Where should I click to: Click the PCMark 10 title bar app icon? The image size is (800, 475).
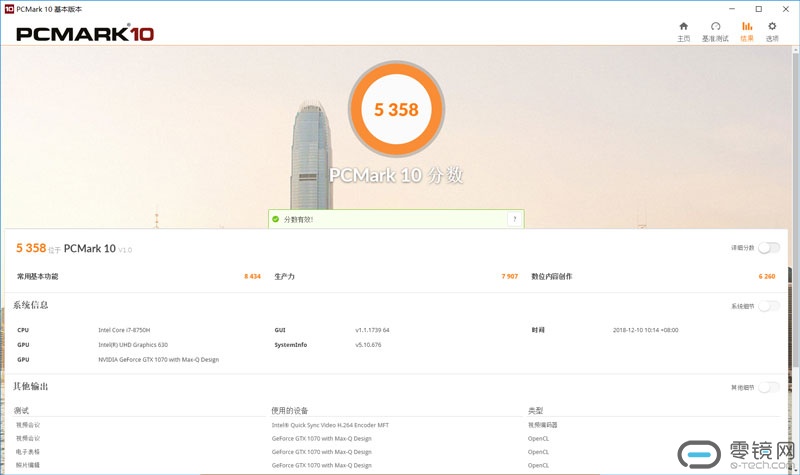(8, 8)
